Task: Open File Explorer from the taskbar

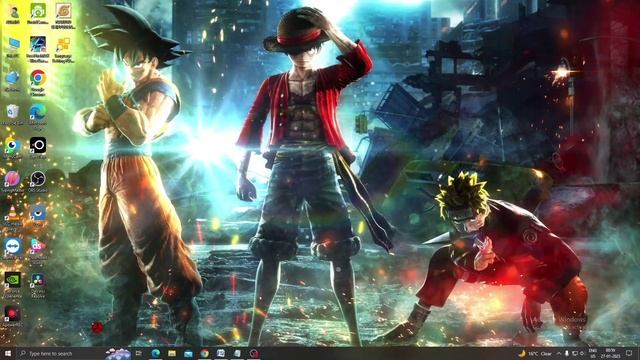Action: coord(172,353)
